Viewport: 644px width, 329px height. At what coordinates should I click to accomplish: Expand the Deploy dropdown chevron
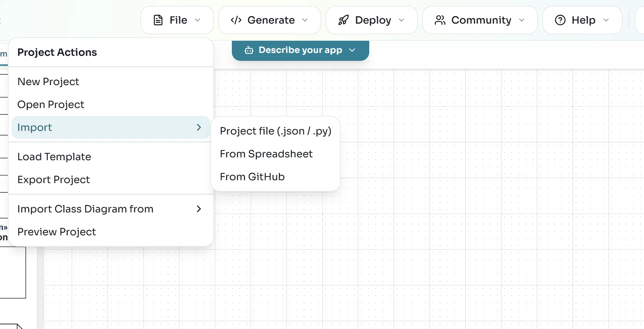coord(401,20)
